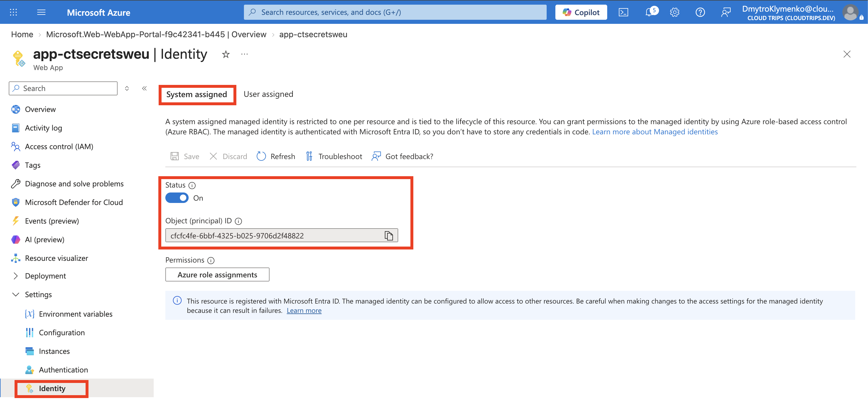Open the hamburger portal menu
Viewport: 868px width, 403px height.
coord(41,13)
